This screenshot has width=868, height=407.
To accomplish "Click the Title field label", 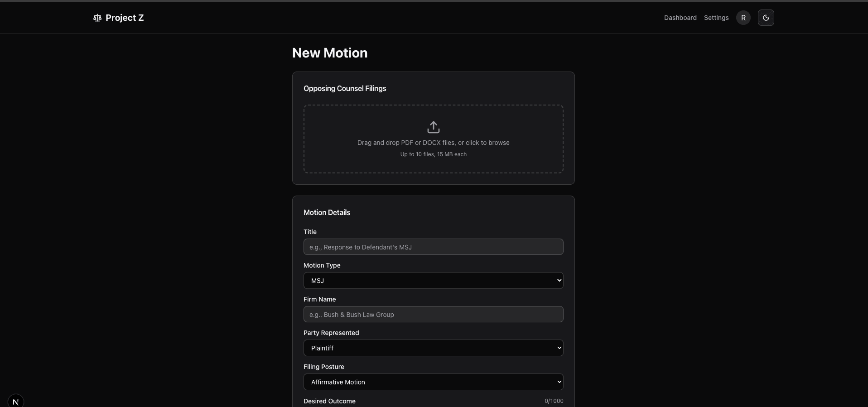I will [310, 232].
